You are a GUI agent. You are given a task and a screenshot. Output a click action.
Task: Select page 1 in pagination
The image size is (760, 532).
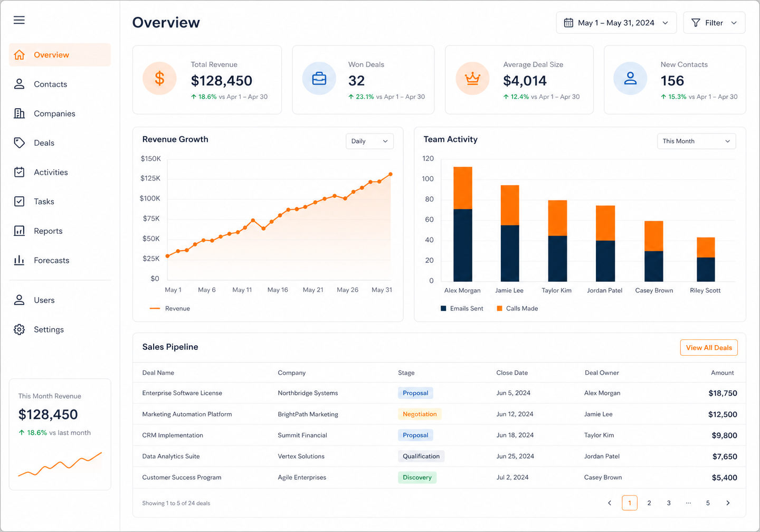[630, 503]
